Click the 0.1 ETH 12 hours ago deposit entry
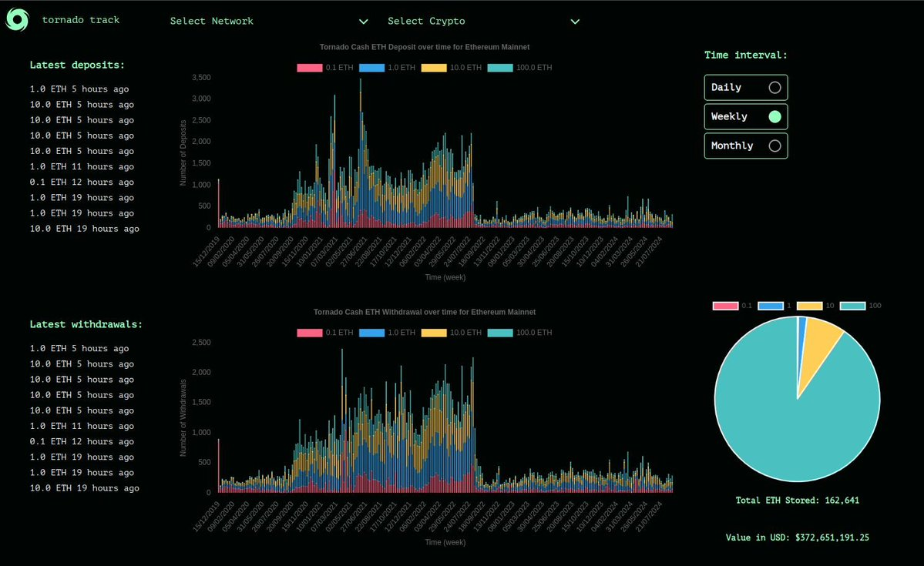 pyautogui.click(x=82, y=183)
